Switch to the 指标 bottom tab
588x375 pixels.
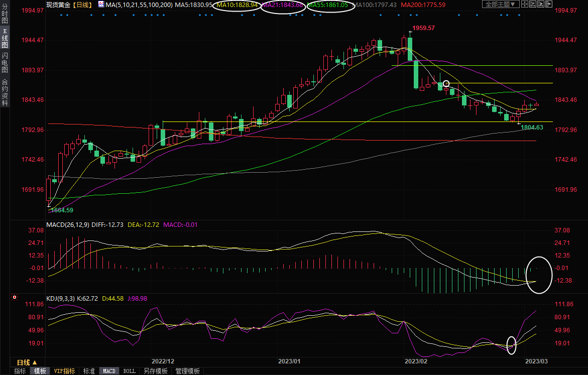tap(20, 371)
